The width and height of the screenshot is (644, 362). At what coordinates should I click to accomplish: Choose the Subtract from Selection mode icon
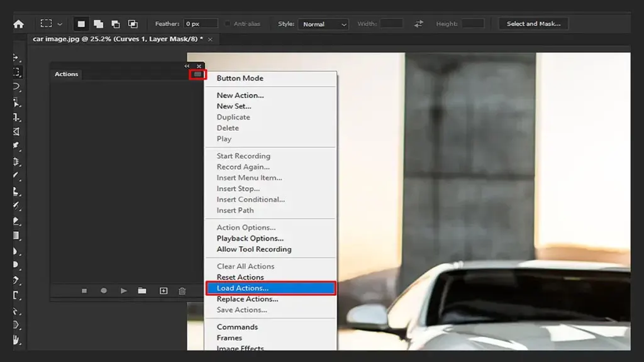[116, 24]
